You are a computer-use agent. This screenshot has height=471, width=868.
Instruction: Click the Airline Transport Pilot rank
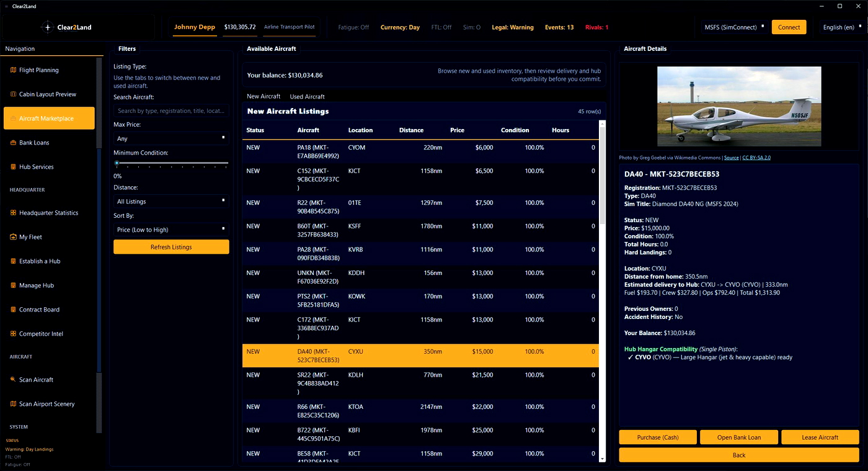(x=290, y=27)
